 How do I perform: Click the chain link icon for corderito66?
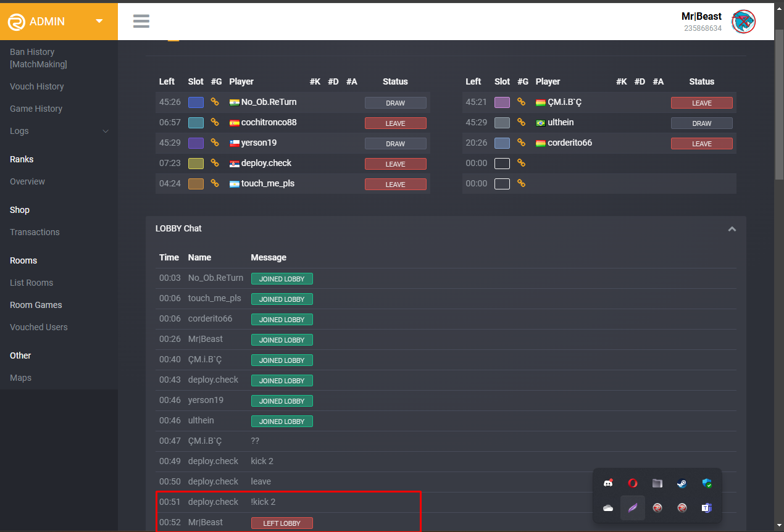coord(522,143)
